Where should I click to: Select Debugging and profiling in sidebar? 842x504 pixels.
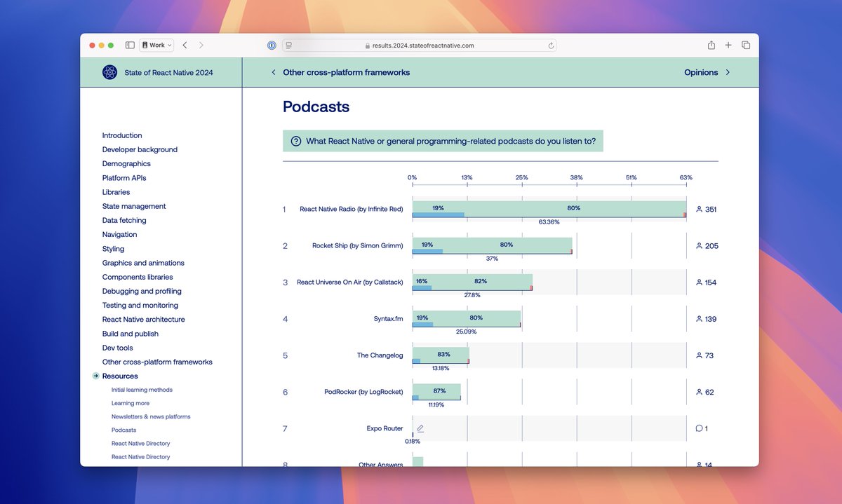point(142,291)
